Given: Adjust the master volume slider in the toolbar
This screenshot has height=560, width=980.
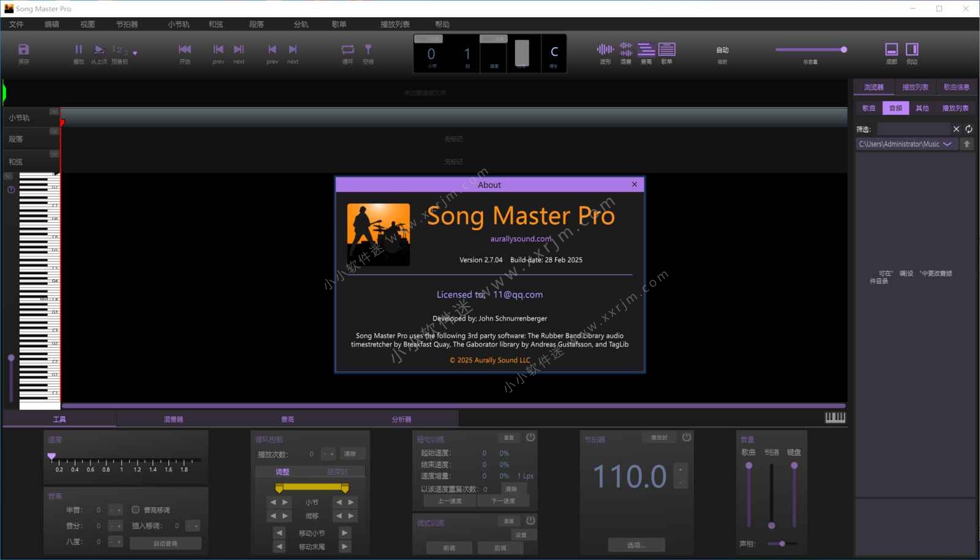Looking at the screenshot, I should 811,50.
